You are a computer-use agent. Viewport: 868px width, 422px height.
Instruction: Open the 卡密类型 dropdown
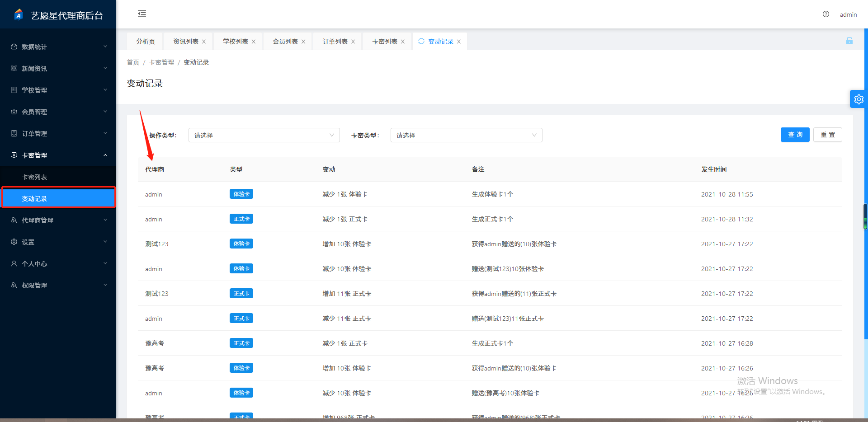point(466,135)
